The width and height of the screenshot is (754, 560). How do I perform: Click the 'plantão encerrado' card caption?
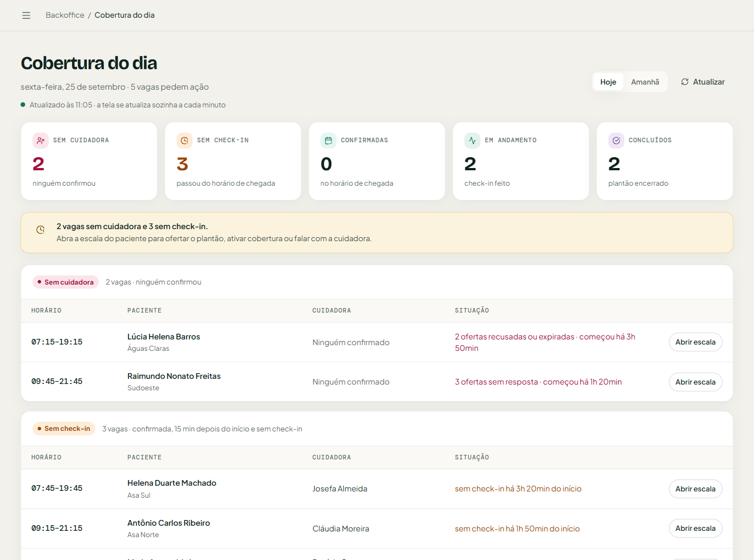click(x=638, y=183)
